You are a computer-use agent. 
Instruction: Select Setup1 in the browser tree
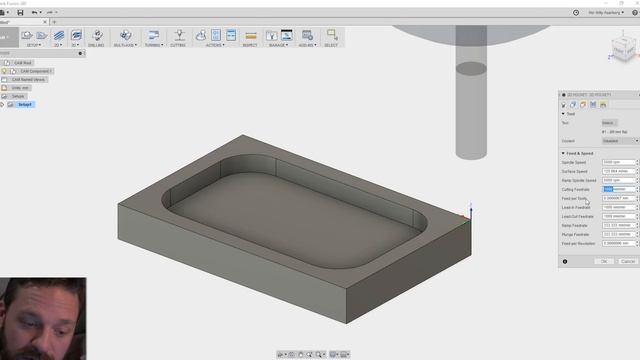click(25, 105)
